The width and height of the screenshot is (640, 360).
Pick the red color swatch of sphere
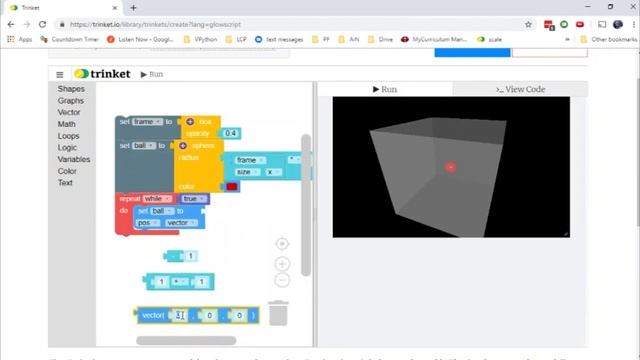[232, 187]
